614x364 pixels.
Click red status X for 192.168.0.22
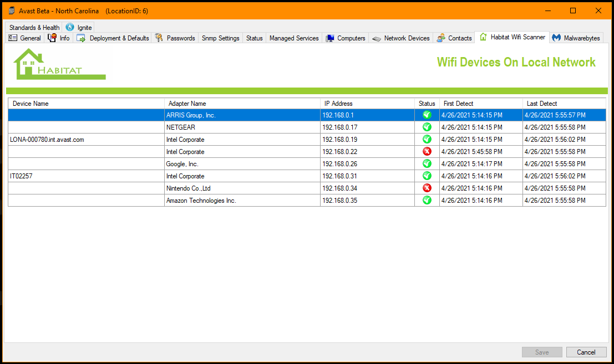click(427, 151)
